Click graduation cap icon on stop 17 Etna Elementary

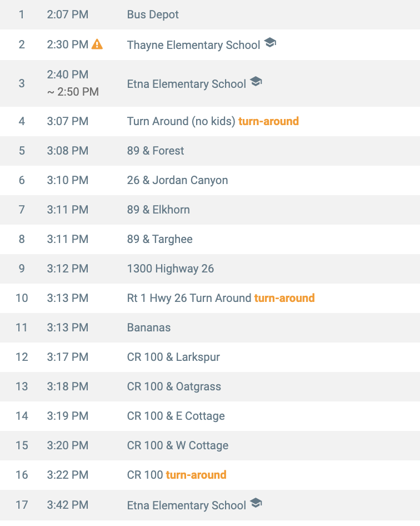tap(256, 503)
